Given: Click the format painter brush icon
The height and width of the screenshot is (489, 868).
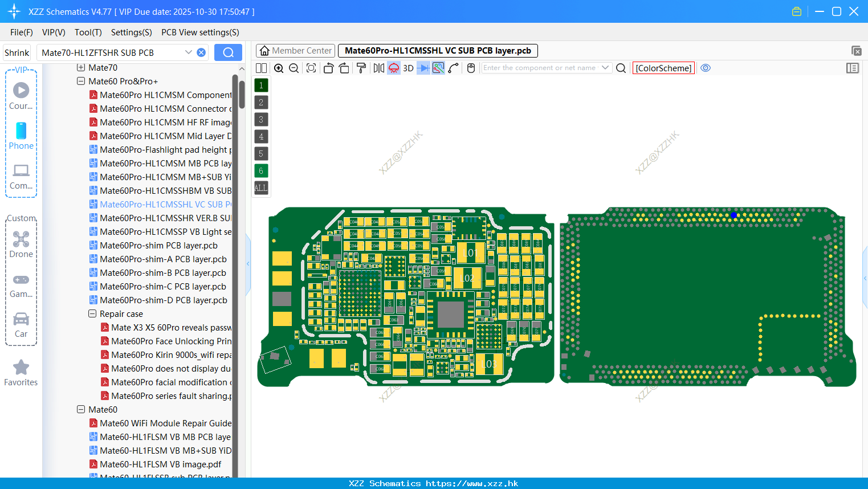Looking at the screenshot, I should click(361, 68).
